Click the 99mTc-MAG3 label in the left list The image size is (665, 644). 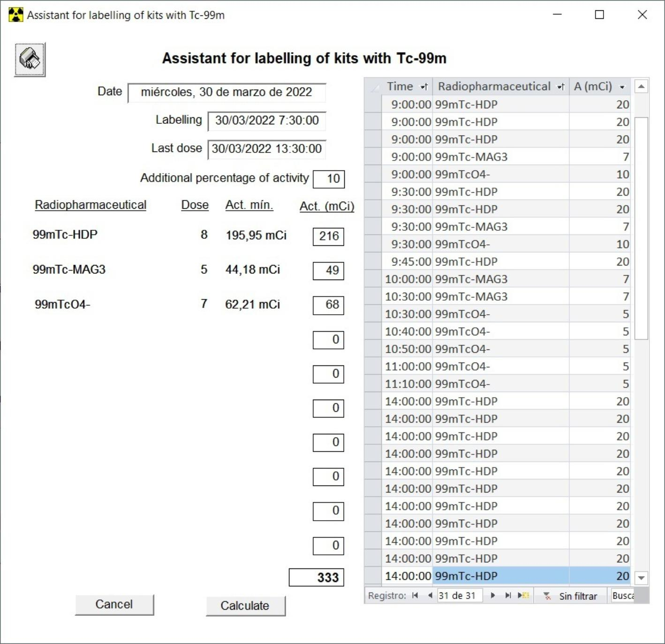tap(69, 270)
